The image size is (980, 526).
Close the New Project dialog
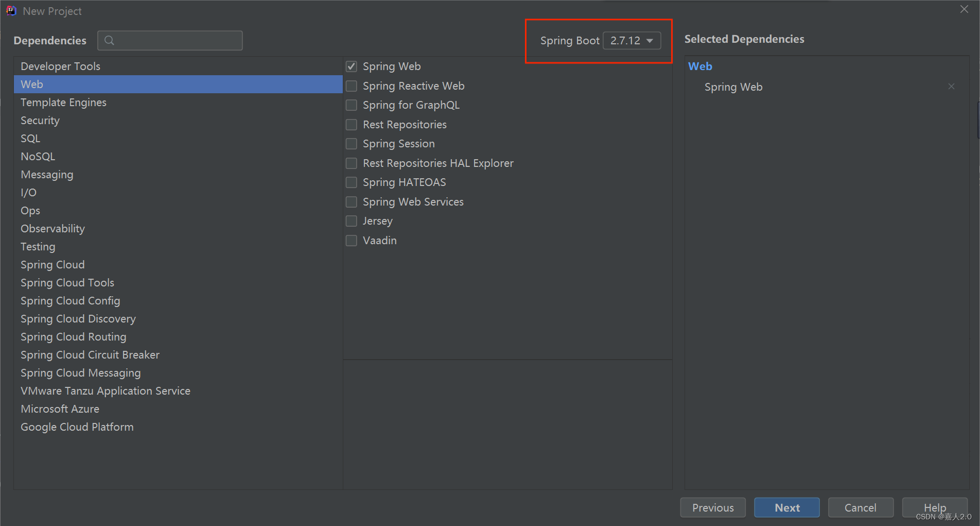(964, 9)
